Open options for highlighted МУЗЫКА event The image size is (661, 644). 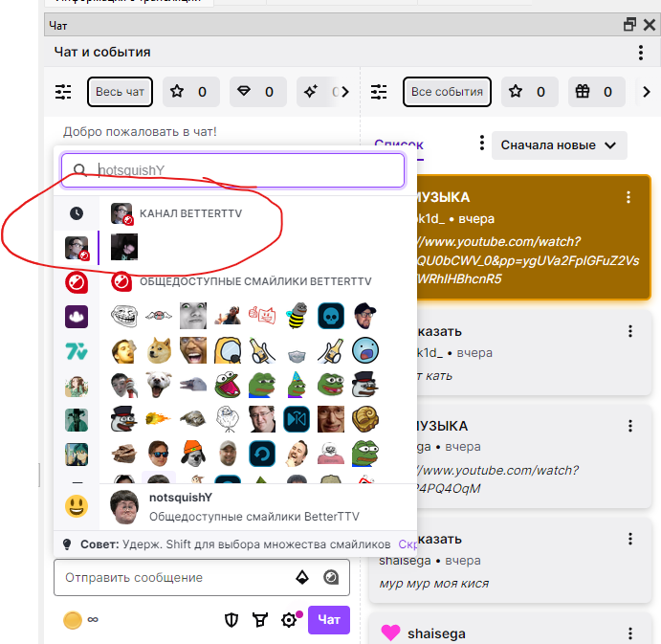point(628,197)
